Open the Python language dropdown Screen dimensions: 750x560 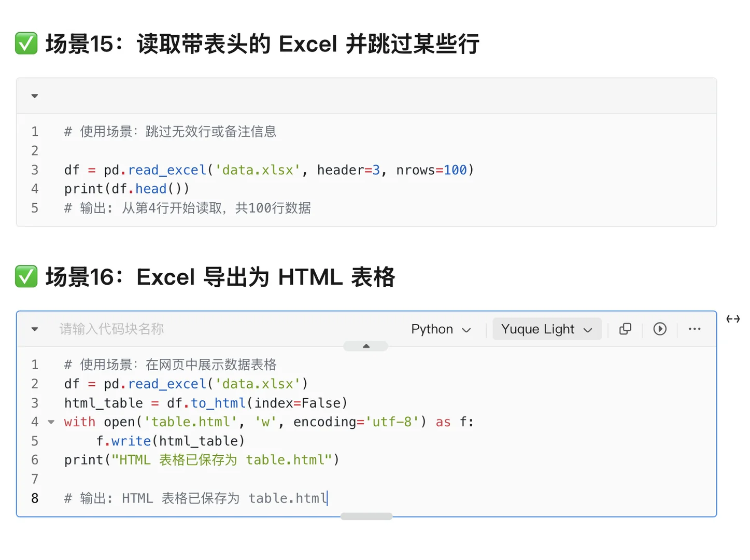[x=440, y=329]
